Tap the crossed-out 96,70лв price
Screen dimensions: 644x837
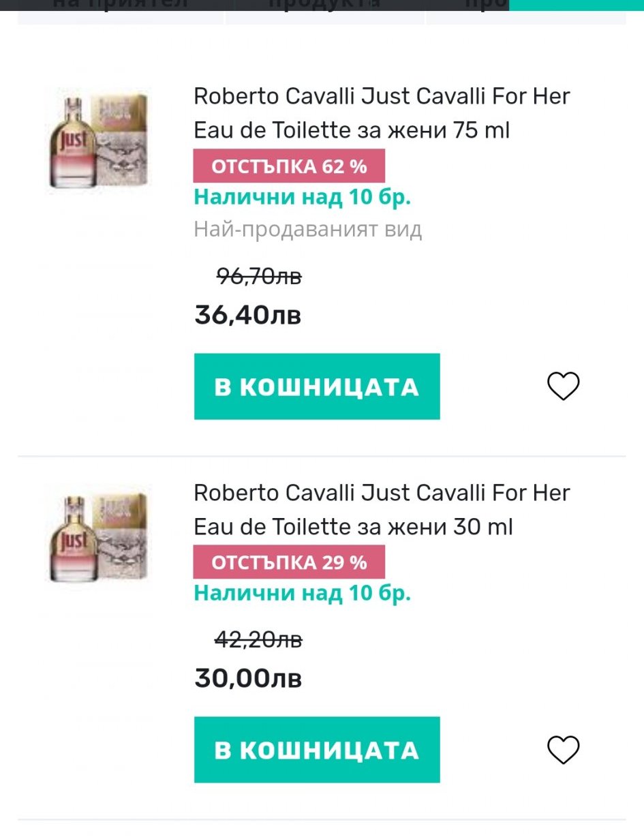[x=259, y=277]
